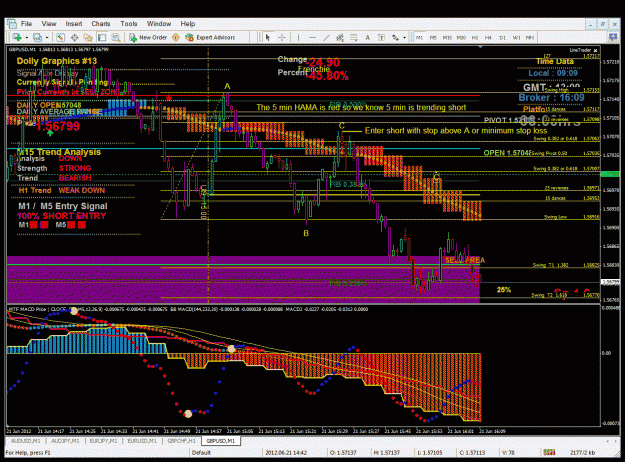Click the '2177/2 kb' traffic readout
Image resolution: width=625 pixels, height=462 pixels.
pyautogui.click(x=582, y=452)
